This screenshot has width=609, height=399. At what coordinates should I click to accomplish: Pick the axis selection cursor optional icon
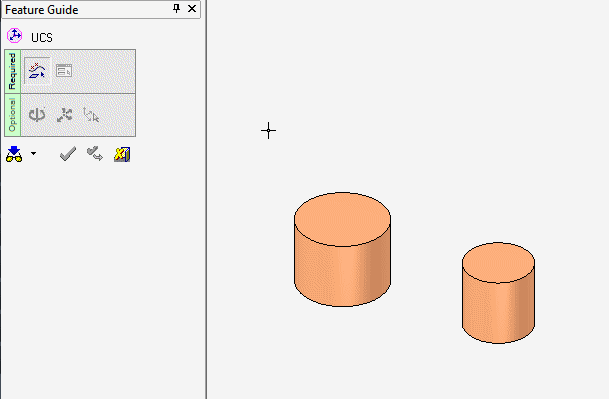(91, 115)
